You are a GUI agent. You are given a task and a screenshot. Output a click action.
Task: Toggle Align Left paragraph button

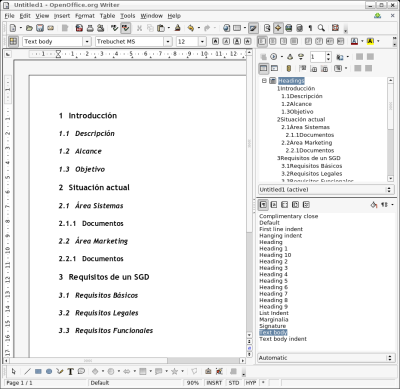point(262,41)
